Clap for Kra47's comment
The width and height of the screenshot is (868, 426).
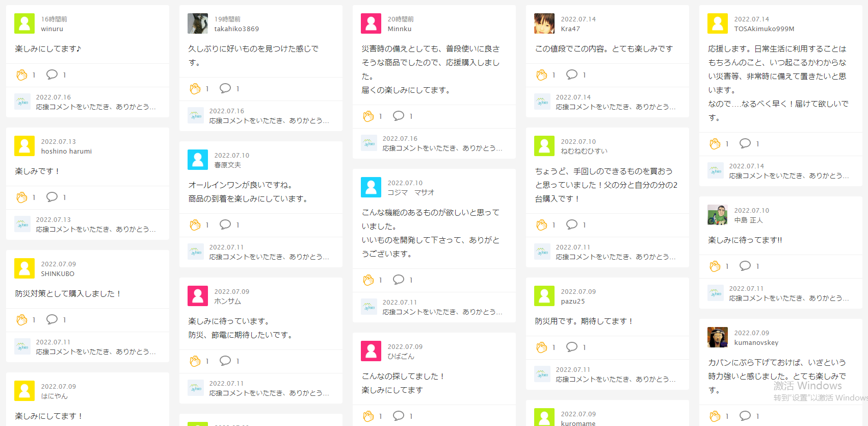coord(542,75)
